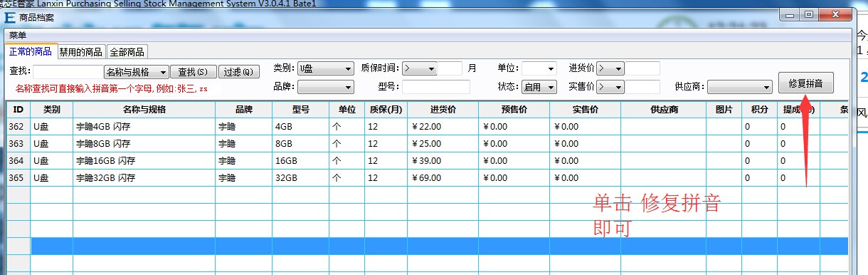Click the 进货价 column header
This screenshot has width=868, height=275.
pos(443,110)
